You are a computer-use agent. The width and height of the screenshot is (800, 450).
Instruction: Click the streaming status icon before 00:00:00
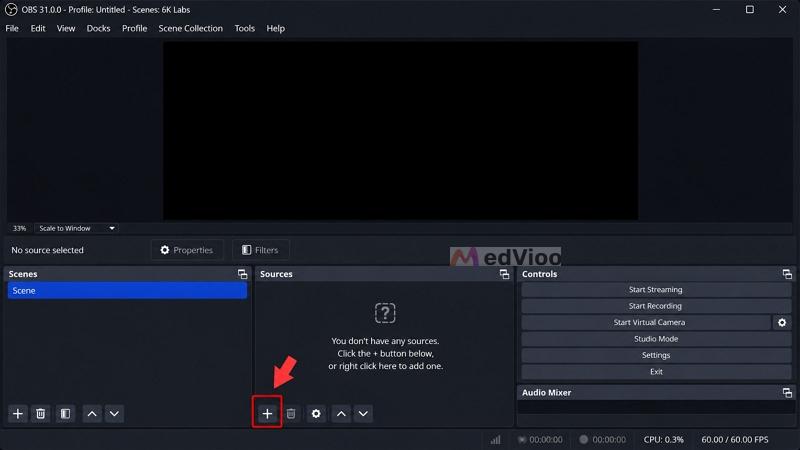coord(521,439)
